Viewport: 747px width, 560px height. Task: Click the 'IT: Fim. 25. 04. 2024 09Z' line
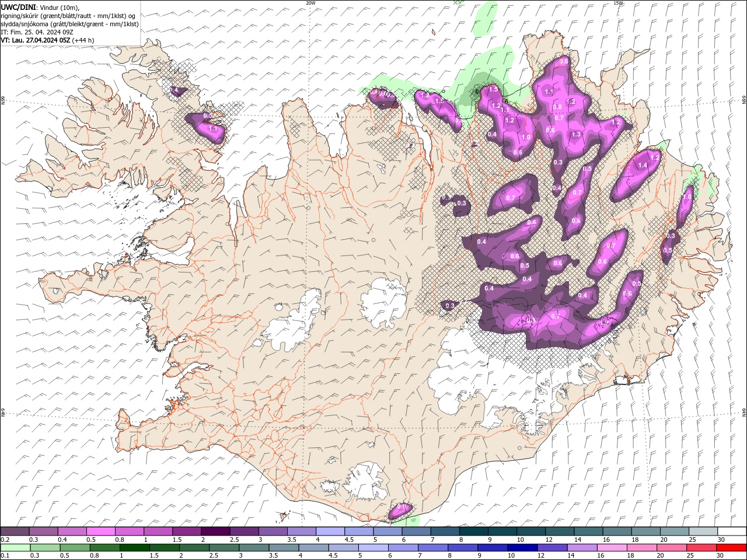[x=37, y=32]
